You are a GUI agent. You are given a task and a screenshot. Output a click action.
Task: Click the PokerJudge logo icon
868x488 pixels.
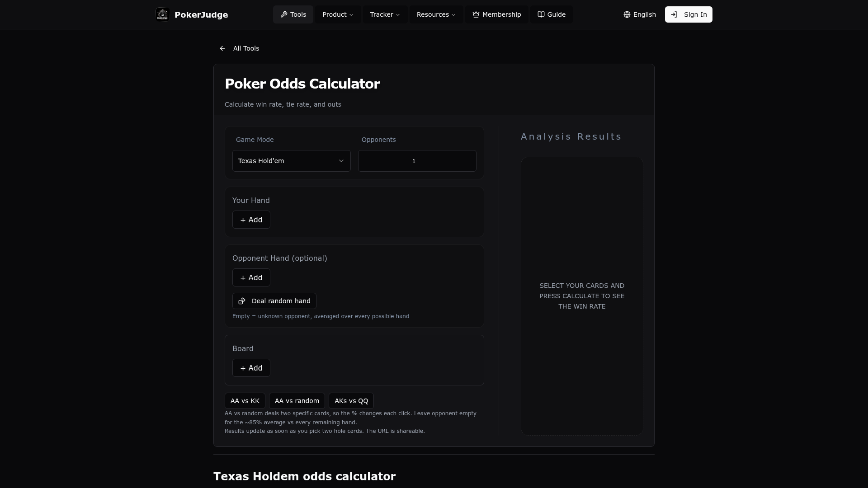[162, 14]
